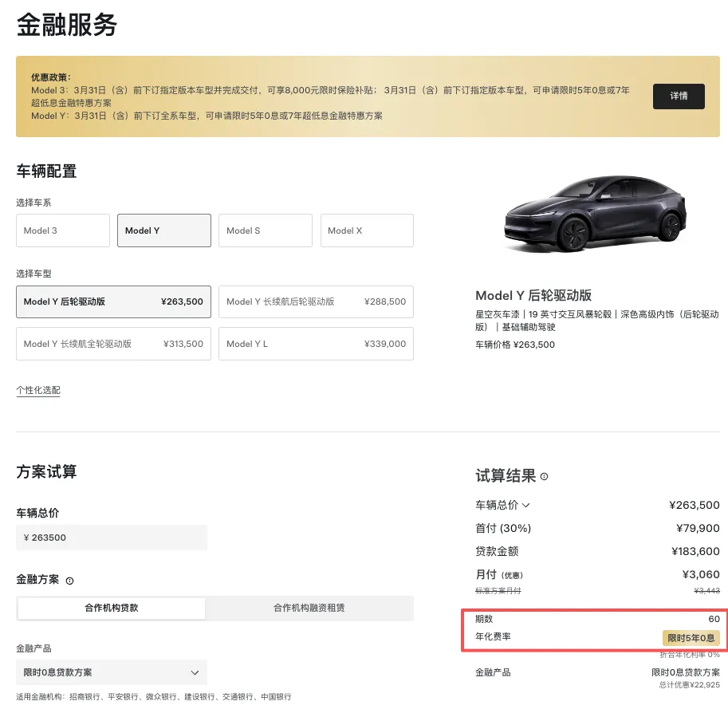This screenshot has height=709, width=728.
Task: Open the 限时0息贷款方案 product dropdown
Action: (x=112, y=672)
